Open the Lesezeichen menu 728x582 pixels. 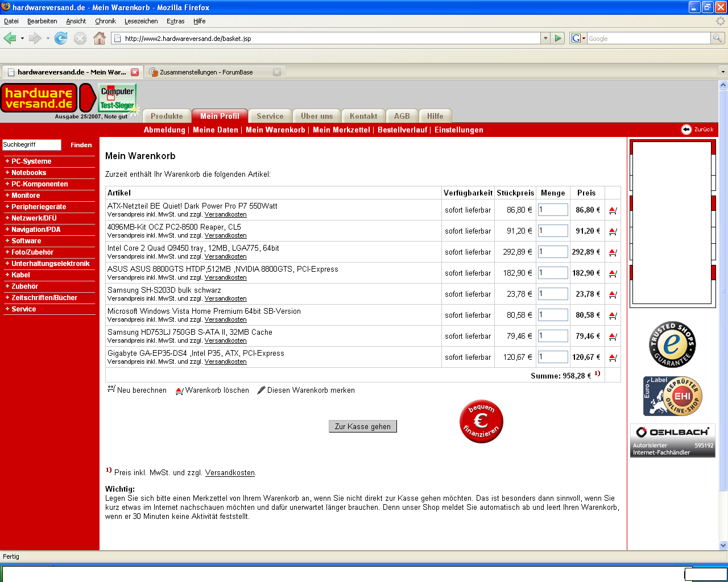coord(141,21)
